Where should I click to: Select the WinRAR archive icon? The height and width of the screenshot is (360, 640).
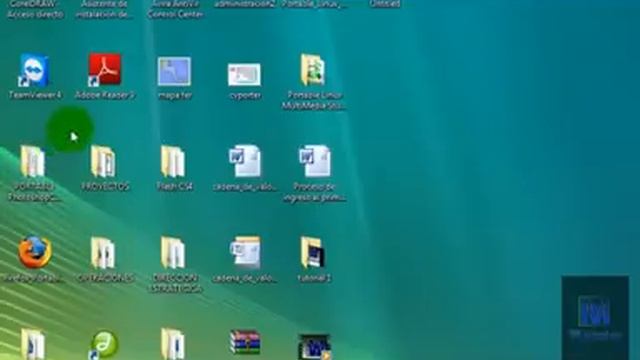tap(244, 343)
